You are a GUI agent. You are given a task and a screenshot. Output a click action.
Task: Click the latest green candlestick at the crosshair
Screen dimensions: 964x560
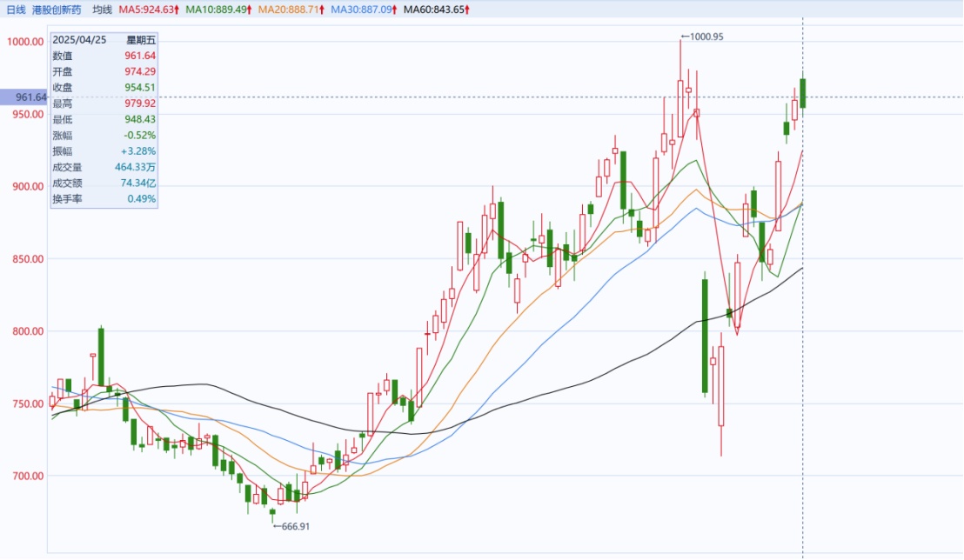(802, 93)
